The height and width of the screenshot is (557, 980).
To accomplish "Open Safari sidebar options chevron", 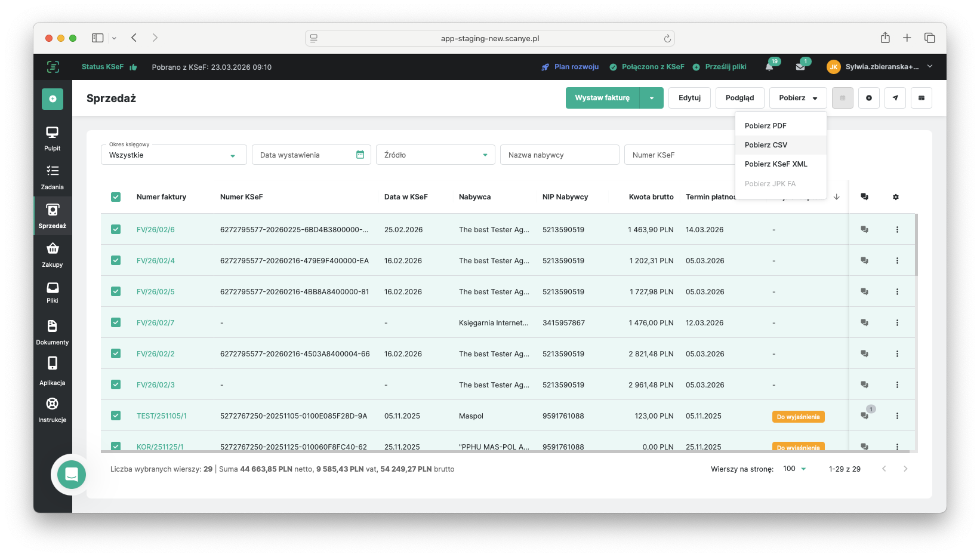I will [x=114, y=38].
